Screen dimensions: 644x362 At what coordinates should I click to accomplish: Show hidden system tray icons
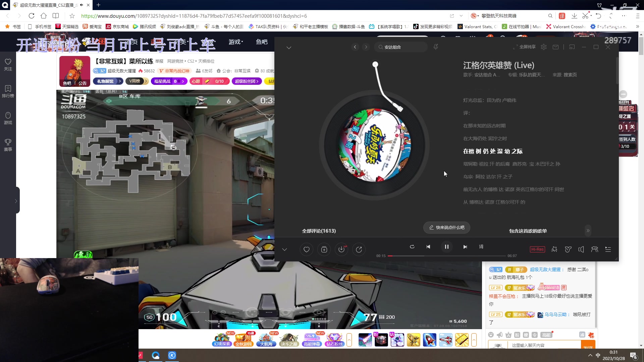click(590, 355)
